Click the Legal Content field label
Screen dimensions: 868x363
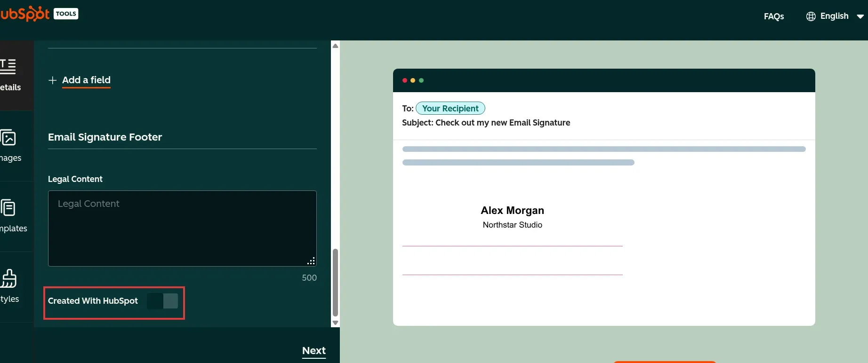[75, 179]
